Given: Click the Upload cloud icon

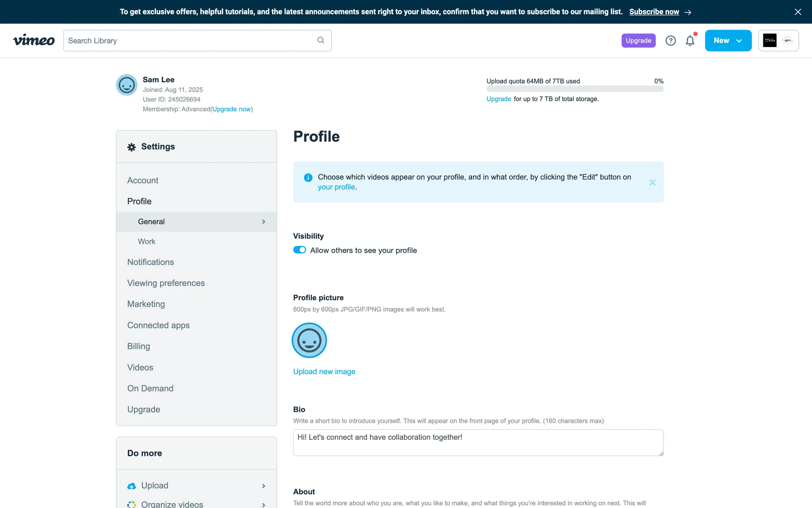Looking at the screenshot, I should click(x=132, y=486).
